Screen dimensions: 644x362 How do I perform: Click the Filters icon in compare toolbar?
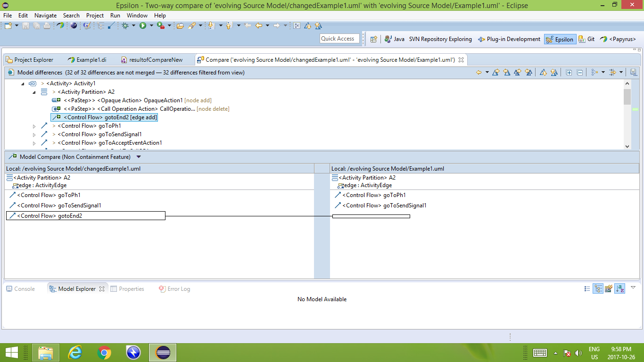[612, 73]
